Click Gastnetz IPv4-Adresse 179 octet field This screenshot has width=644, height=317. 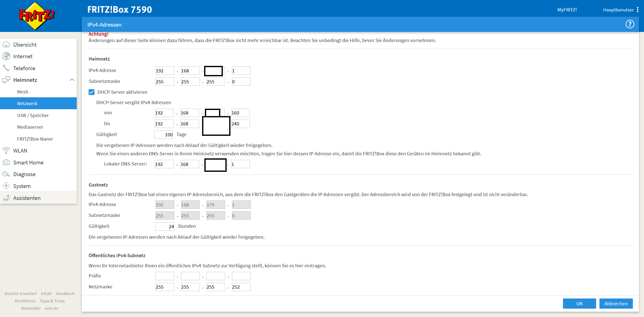coord(216,205)
